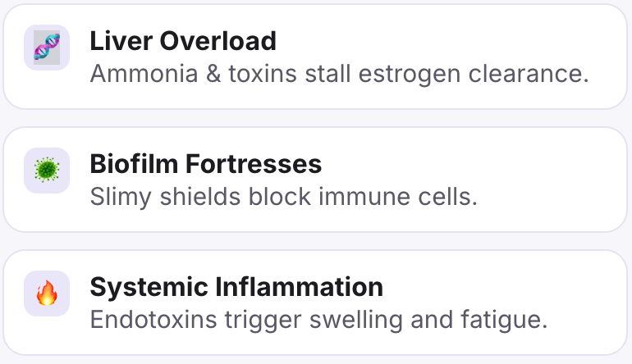
Task: Open the Systemic Inflammation heading
Action: [x=236, y=287]
